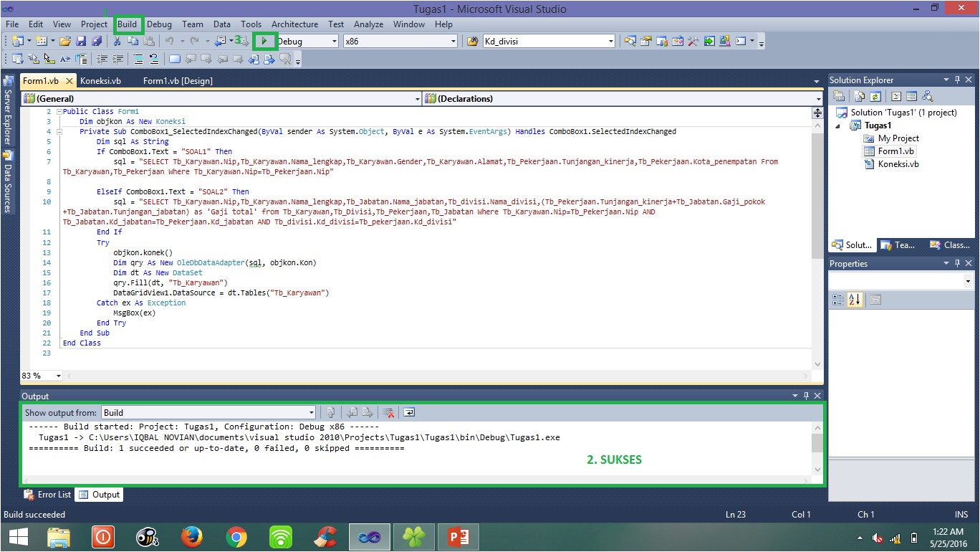The image size is (980, 552).
Task: Toggle auto-hide pin on Solution Explorer
Action: coord(959,80)
